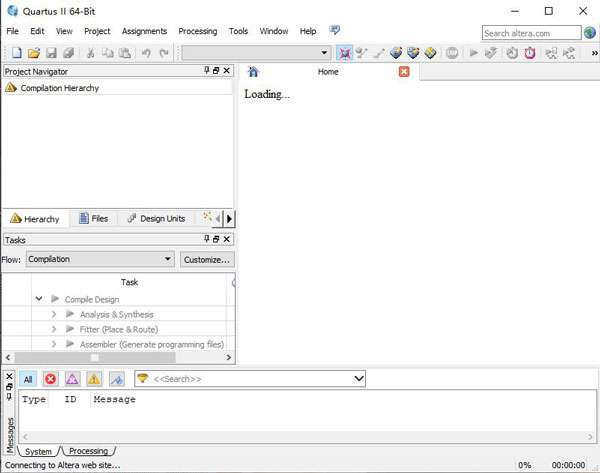This screenshot has height=473, width=600.
Task: Float the Tasks panel
Action: click(x=216, y=239)
